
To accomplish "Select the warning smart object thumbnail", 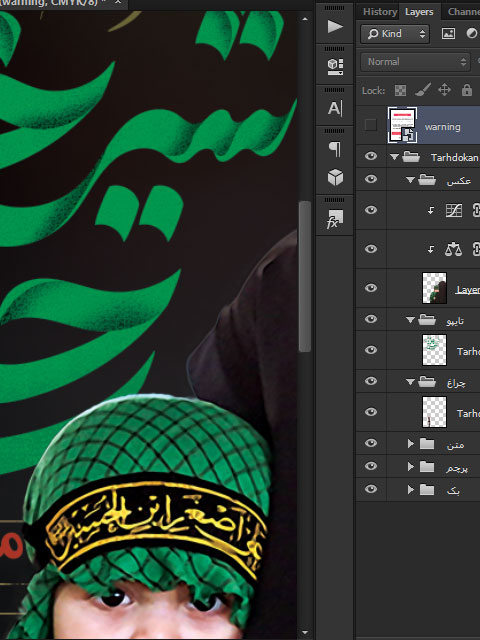I will [x=402, y=125].
